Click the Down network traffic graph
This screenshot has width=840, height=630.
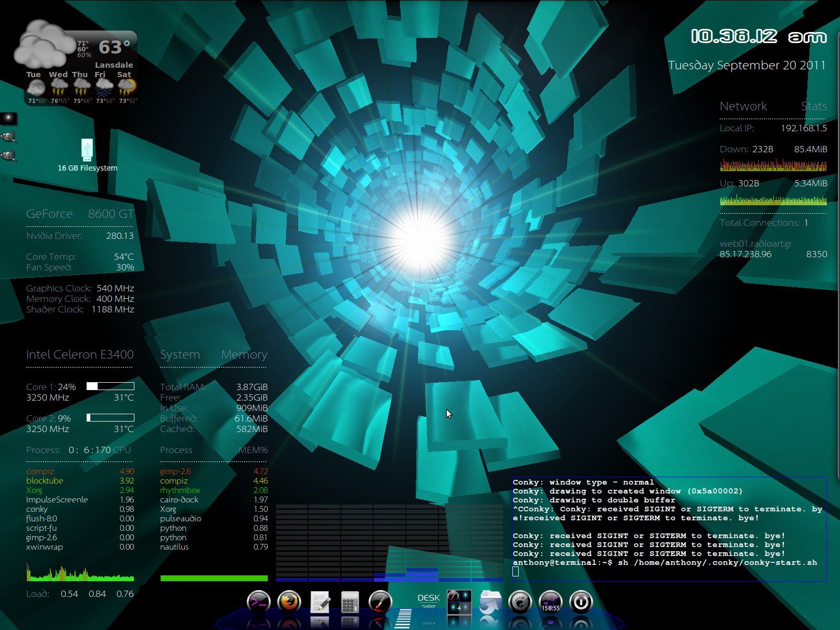pos(773,165)
